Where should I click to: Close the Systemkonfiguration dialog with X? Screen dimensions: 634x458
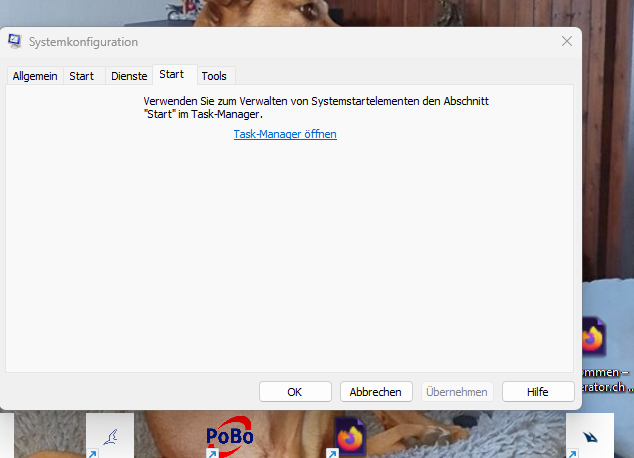pos(567,41)
